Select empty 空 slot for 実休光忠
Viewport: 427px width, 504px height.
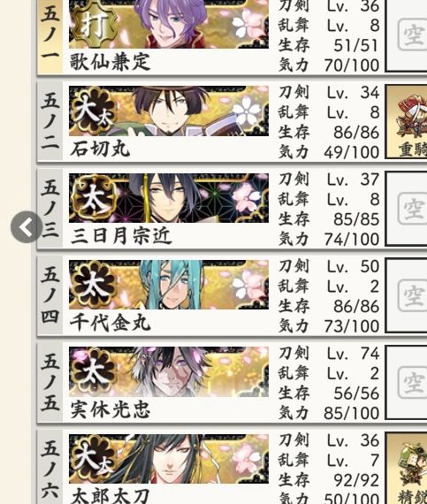pos(407,383)
